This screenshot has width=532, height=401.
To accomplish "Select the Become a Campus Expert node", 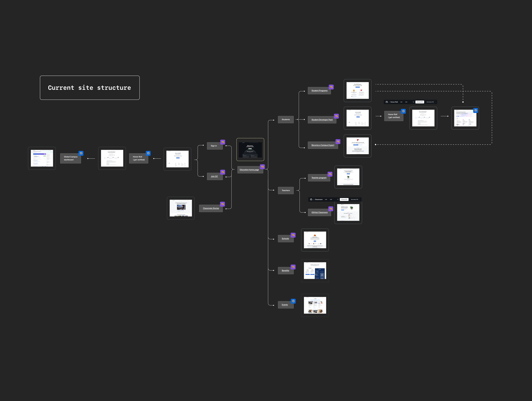I will coord(323,145).
